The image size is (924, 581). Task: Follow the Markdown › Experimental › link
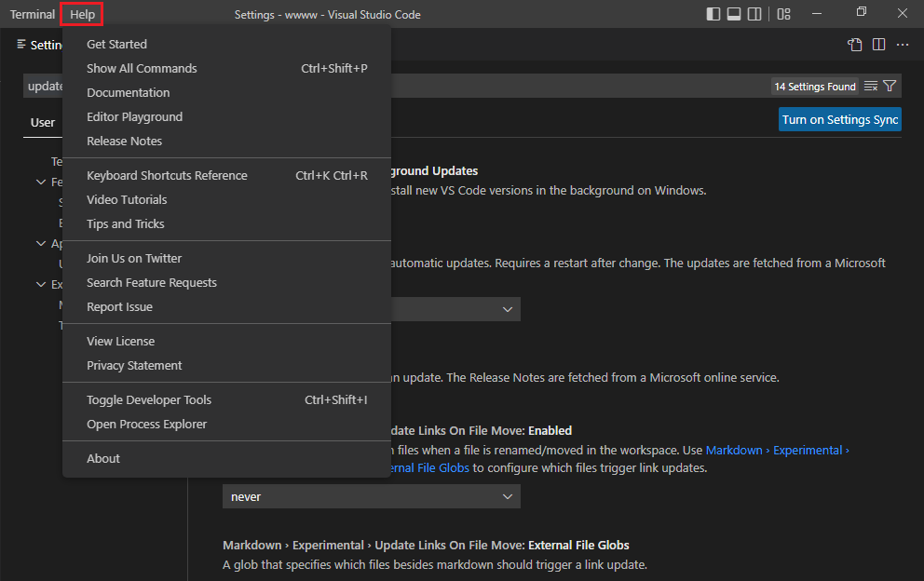point(777,451)
